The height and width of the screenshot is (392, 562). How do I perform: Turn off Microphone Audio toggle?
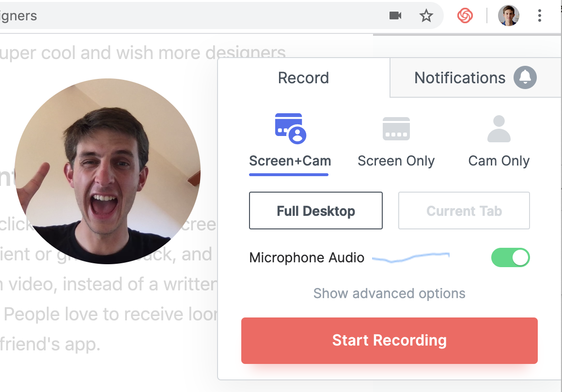click(x=510, y=257)
